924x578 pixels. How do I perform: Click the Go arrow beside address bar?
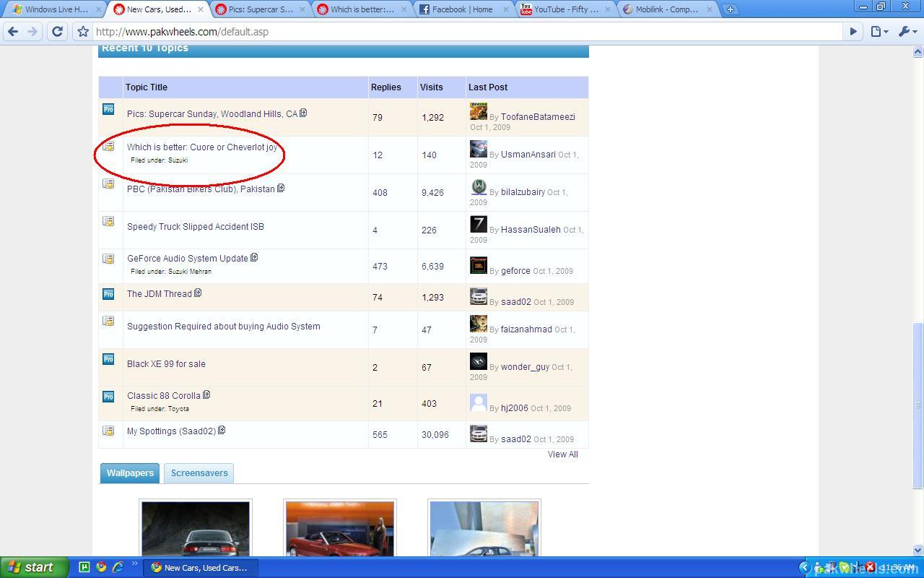(853, 32)
